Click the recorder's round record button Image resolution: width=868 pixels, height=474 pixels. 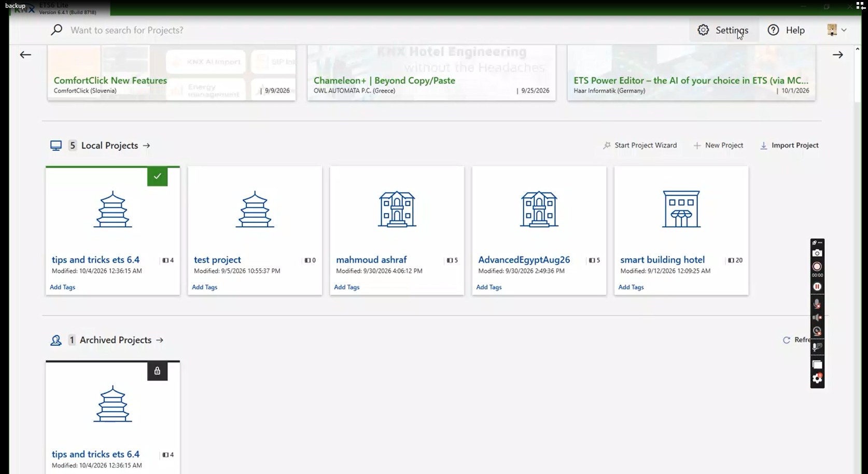(x=817, y=267)
